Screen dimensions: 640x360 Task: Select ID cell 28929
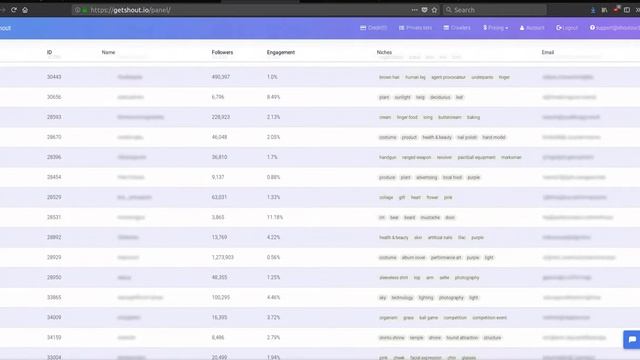54,257
